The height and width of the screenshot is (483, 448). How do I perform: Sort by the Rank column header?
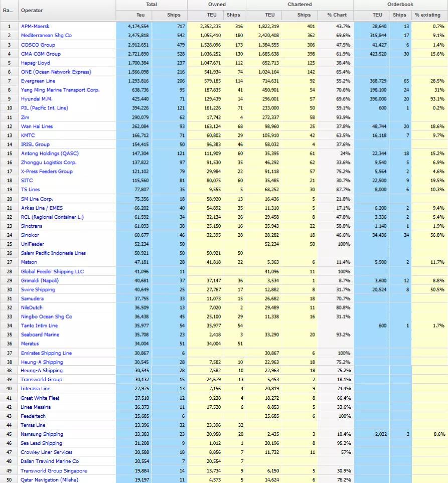[9, 10]
